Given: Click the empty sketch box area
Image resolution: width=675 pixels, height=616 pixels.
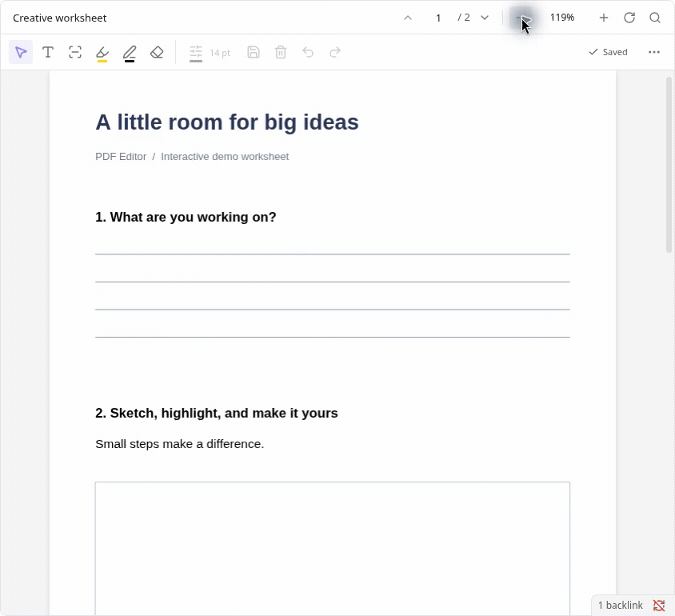Looking at the screenshot, I should point(333,549).
